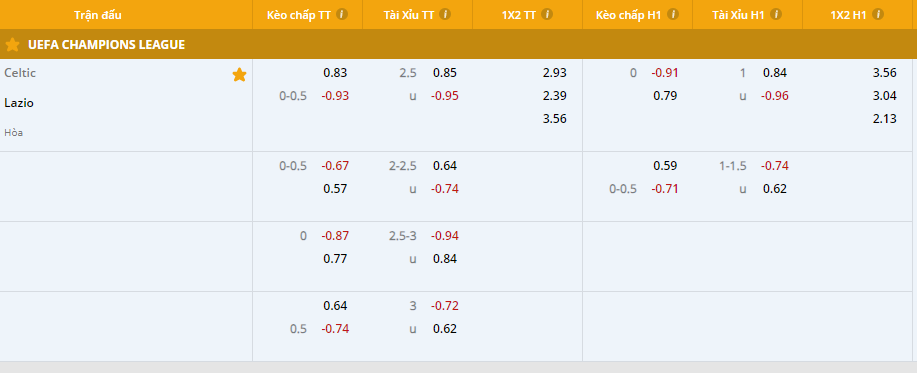This screenshot has height=373, width=917.
Task: Click the Trận đấu column header
Action: click(98, 15)
